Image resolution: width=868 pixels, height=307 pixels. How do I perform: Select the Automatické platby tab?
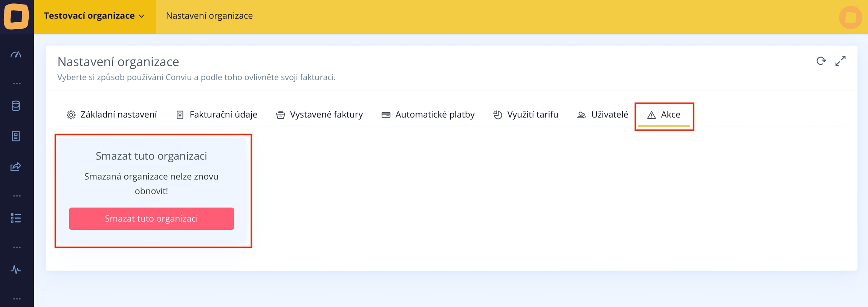(428, 115)
